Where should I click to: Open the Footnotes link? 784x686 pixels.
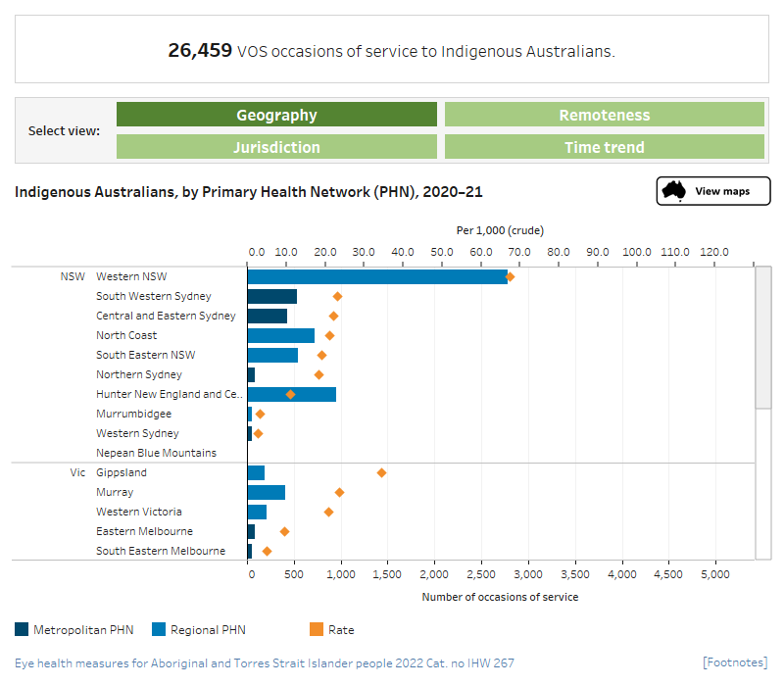coord(735,663)
